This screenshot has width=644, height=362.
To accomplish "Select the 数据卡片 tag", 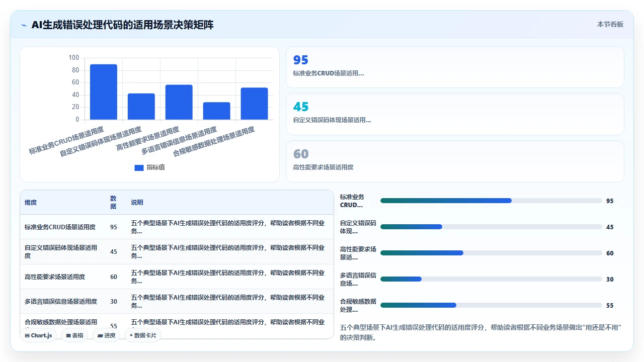I will tap(143, 335).
